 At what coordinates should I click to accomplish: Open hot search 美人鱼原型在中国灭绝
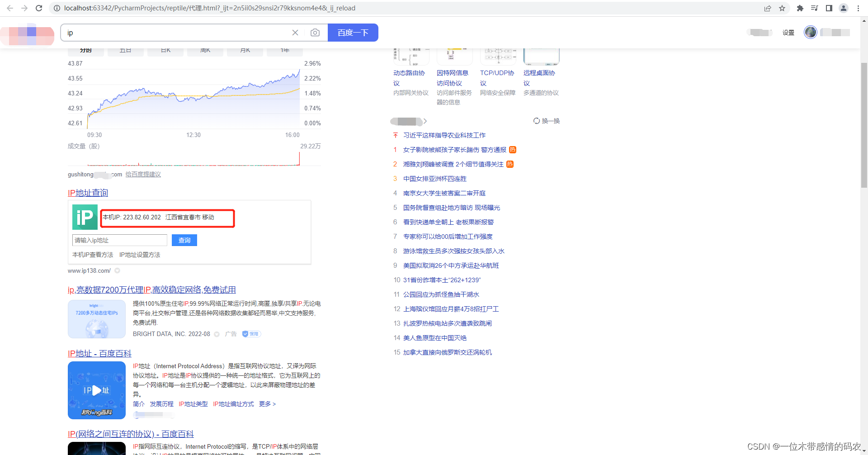[x=435, y=338]
